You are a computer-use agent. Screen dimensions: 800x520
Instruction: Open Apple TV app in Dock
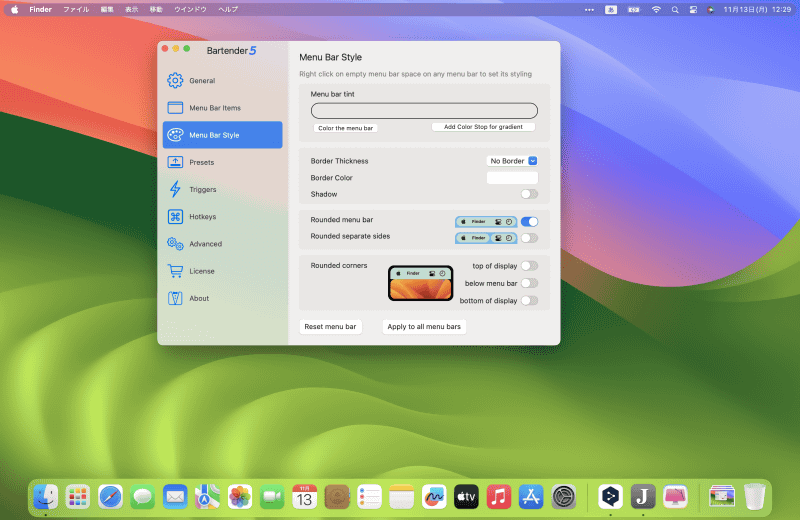point(466,497)
